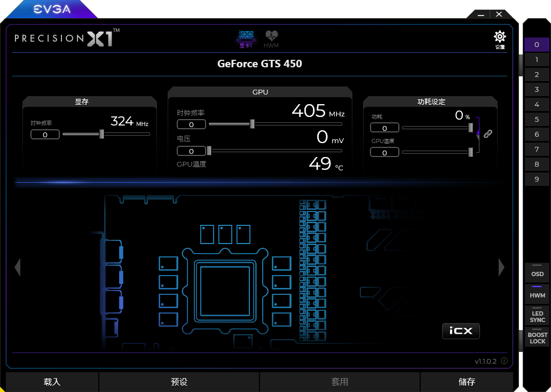Click the GPU die in board diagram
Image resolution: width=551 pixels, height=392 pixels.
point(225,292)
